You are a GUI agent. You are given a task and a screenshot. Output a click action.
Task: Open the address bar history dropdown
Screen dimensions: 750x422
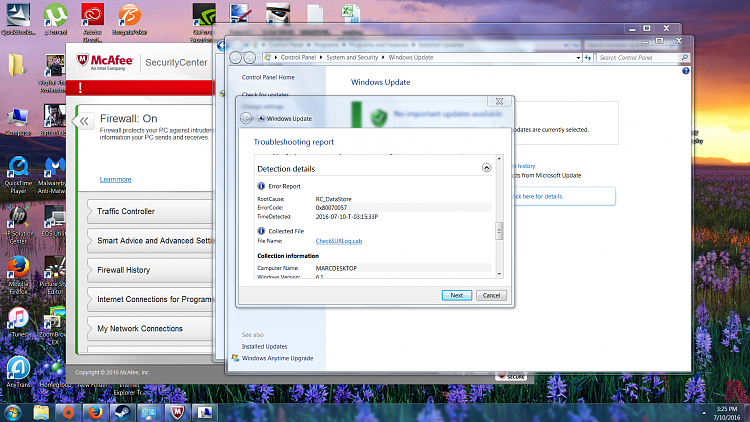pyautogui.click(x=578, y=57)
